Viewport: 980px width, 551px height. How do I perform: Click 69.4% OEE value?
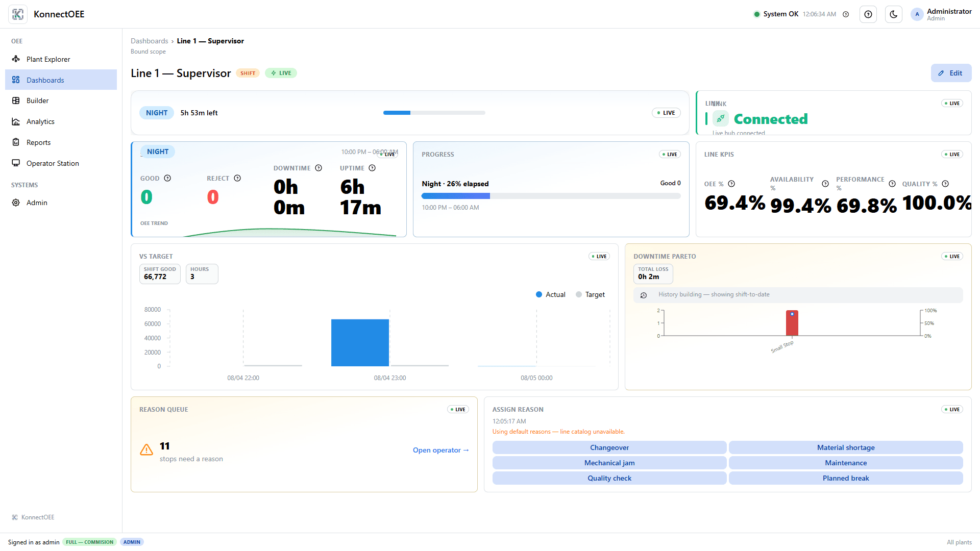coord(734,203)
